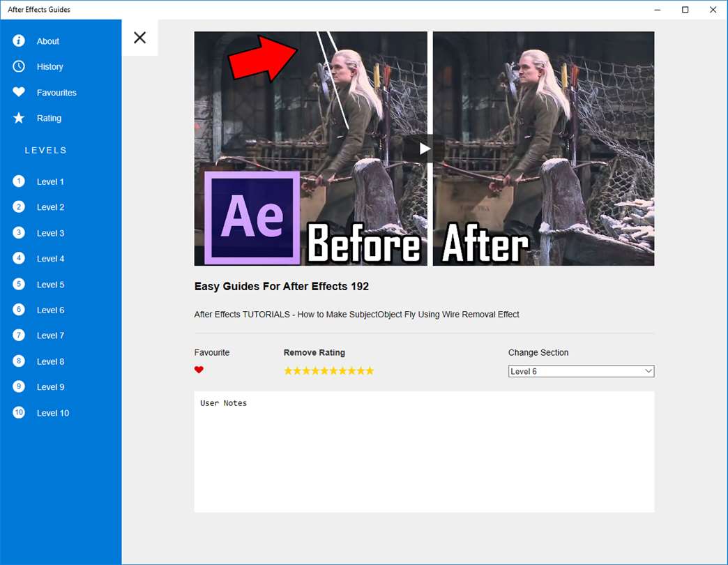The image size is (728, 565).
Task: Click the tutorial description about Wire Removal Effect
Action: click(356, 315)
